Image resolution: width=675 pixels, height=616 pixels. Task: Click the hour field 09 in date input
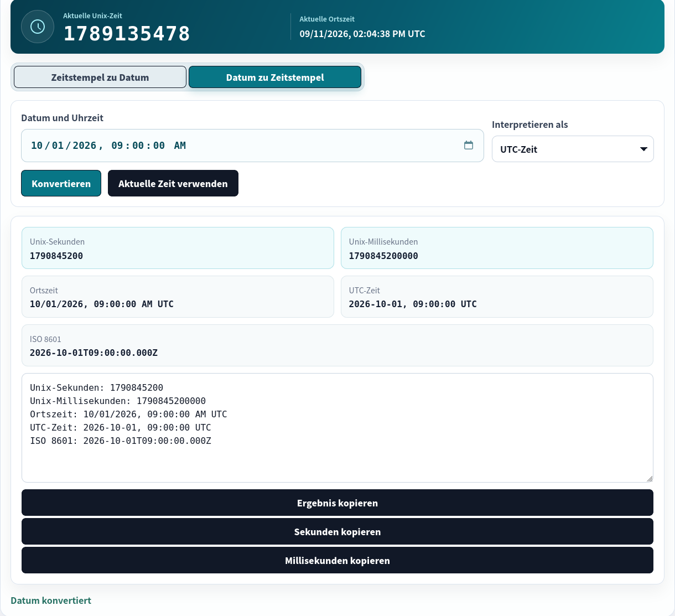click(117, 146)
